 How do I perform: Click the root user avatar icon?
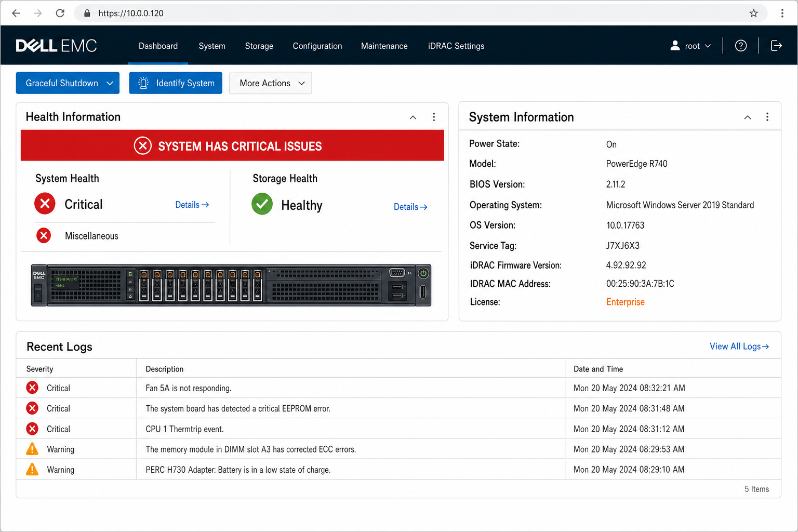[675, 46]
